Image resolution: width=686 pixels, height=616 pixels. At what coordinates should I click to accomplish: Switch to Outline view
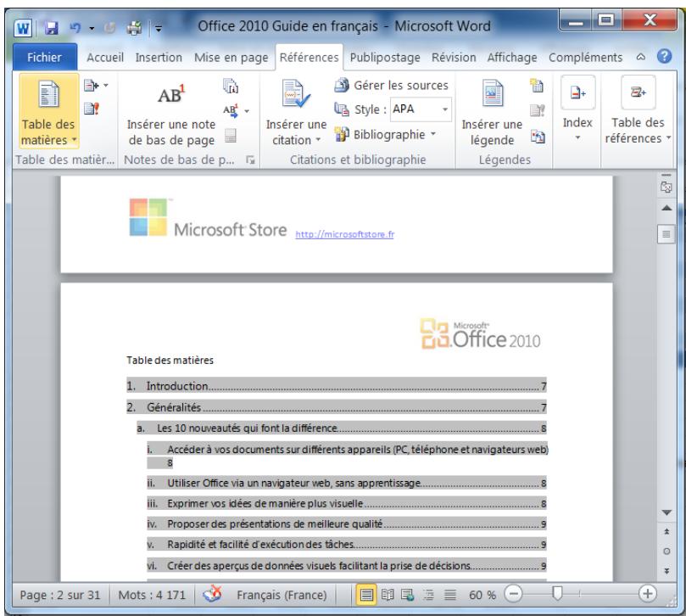tap(429, 595)
